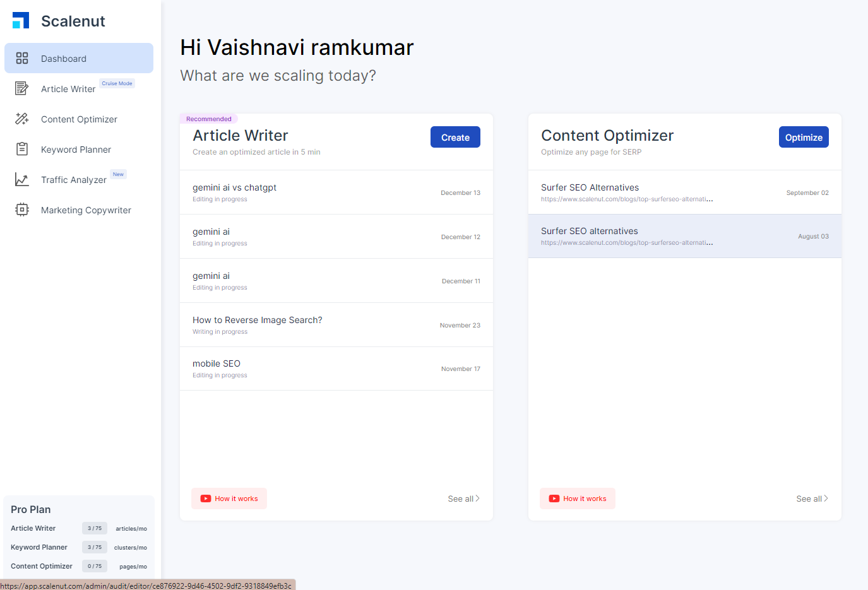Open the 'mobile SEO' article
868x590 pixels.
tap(336, 369)
